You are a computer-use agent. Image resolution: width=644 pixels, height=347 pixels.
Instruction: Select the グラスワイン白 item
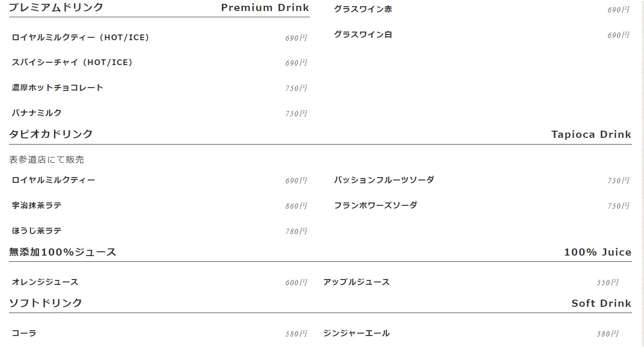363,35
